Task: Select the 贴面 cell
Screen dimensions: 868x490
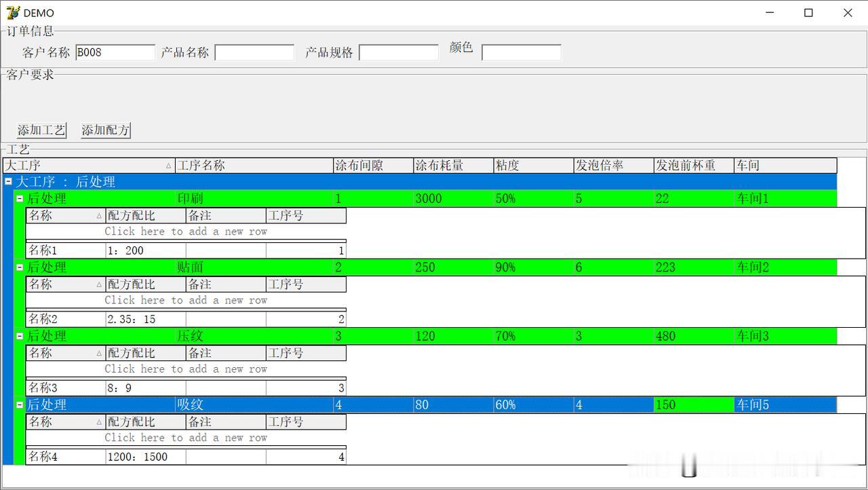Action: coord(254,267)
